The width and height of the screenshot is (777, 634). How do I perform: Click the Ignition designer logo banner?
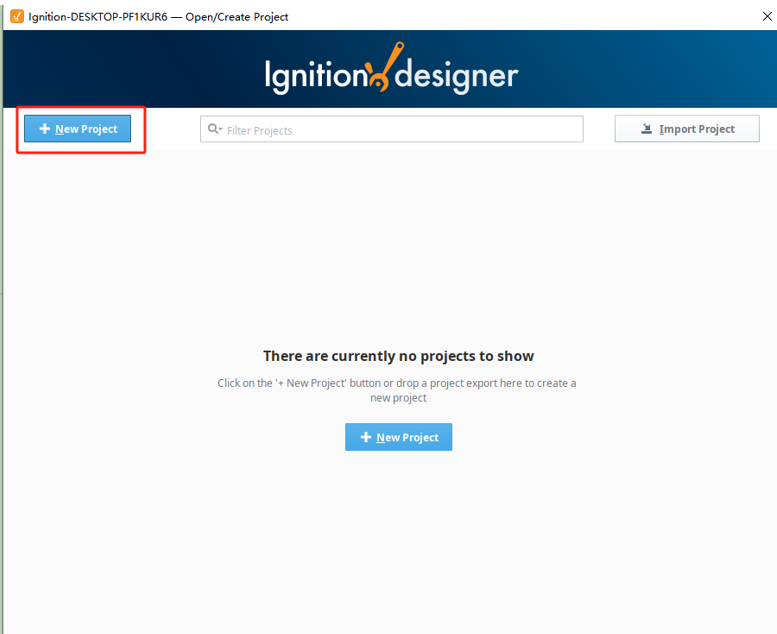click(391, 69)
